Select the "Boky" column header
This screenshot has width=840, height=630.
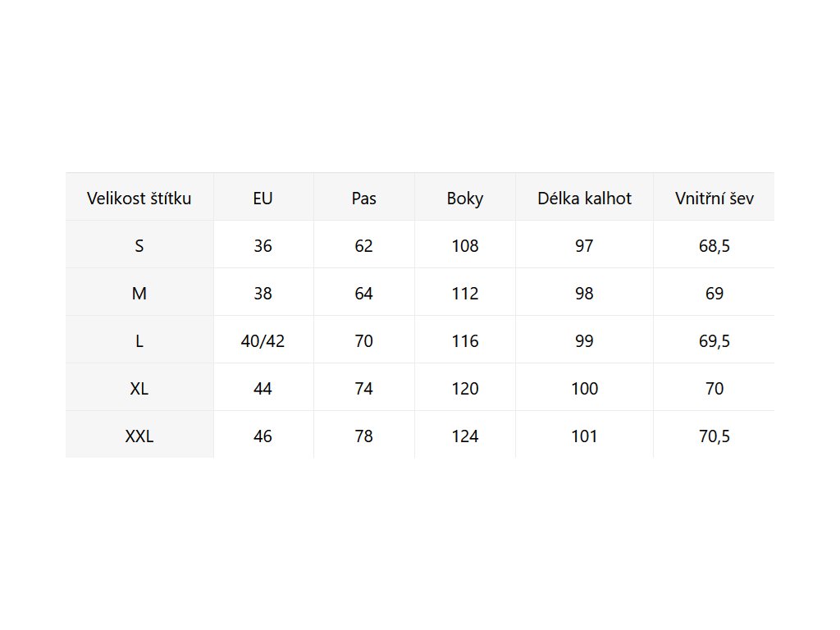click(x=465, y=199)
